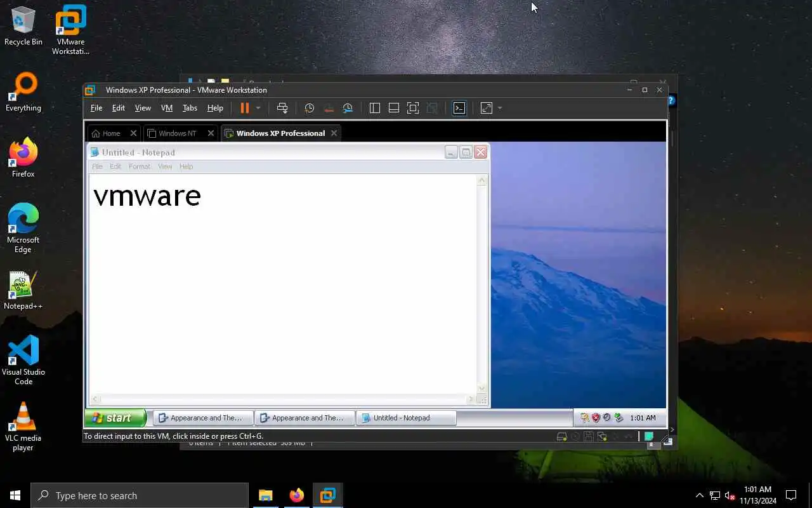Click the Windows Start button

(15, 495)
